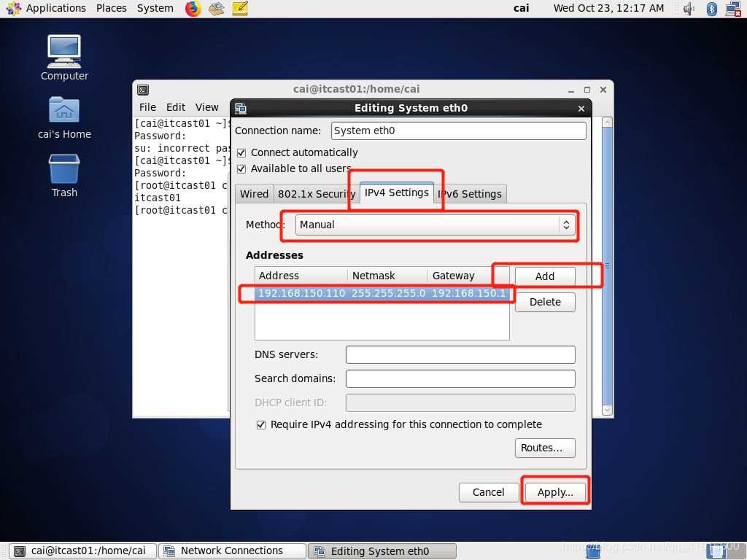Click the DNS servers input field
Screen dimensions: 747x560
[460, 354]
